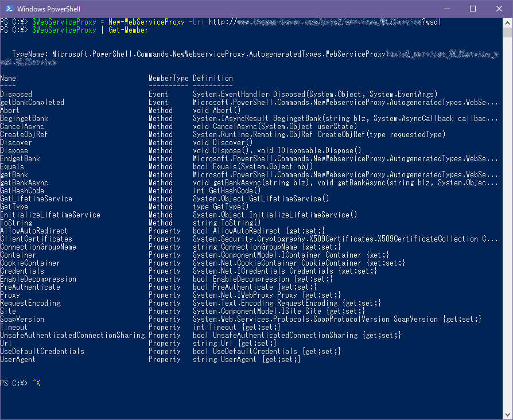
Task: Maximize the Windows PowerShell window
Action: [x=473, y=9]
